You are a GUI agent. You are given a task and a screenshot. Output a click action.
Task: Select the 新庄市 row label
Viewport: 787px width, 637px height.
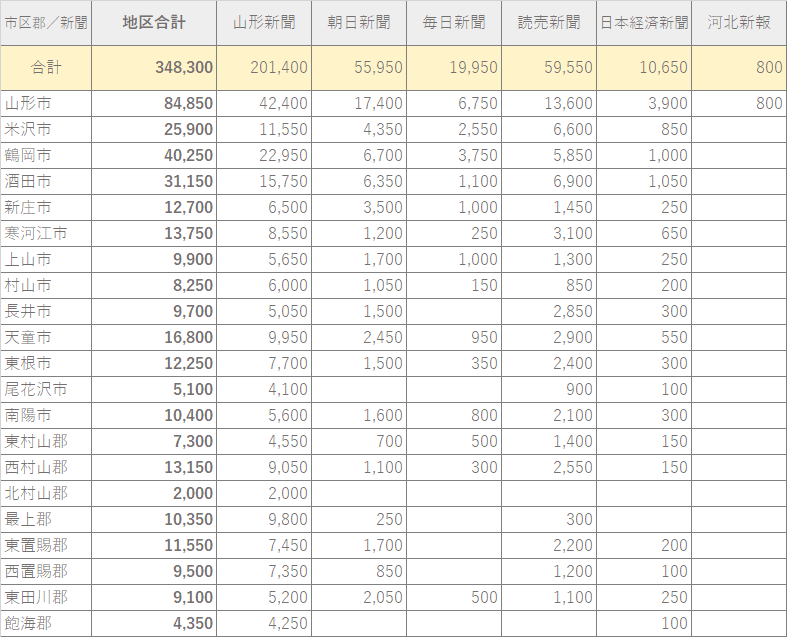[46, 207]
